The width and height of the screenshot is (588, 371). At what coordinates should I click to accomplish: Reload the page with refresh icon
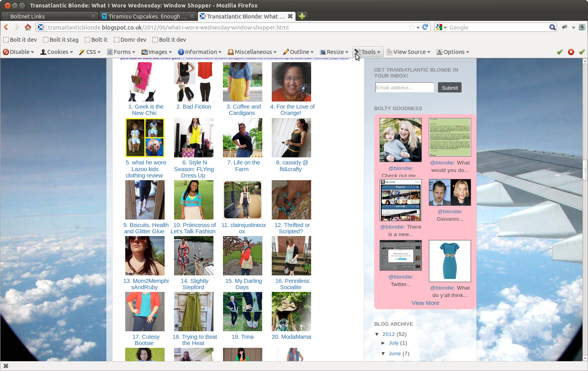425,27
